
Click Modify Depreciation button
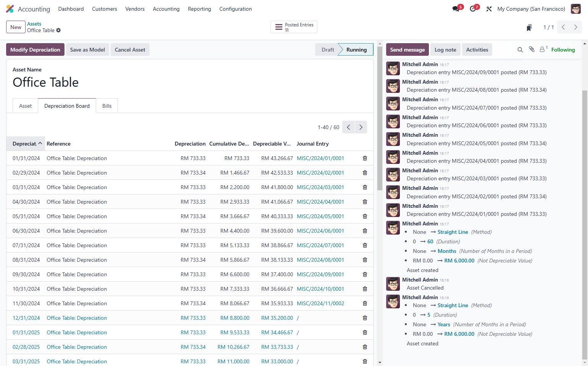tap(35, 50)
